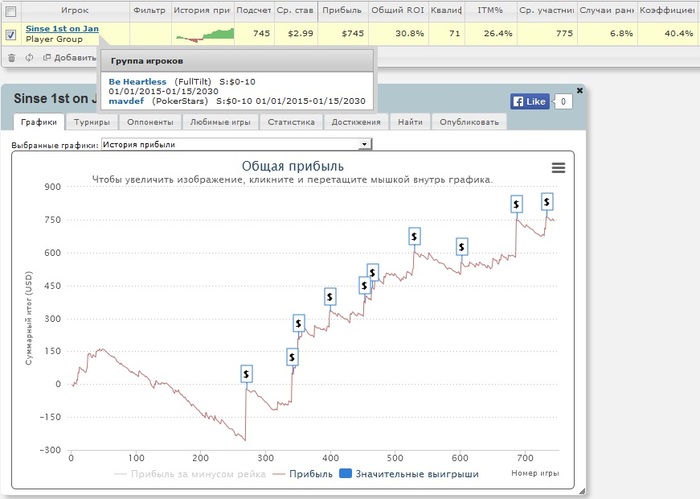Sort by the Ср. став column header
Viewport: 700px width, 499px height.
pos(295,10)
